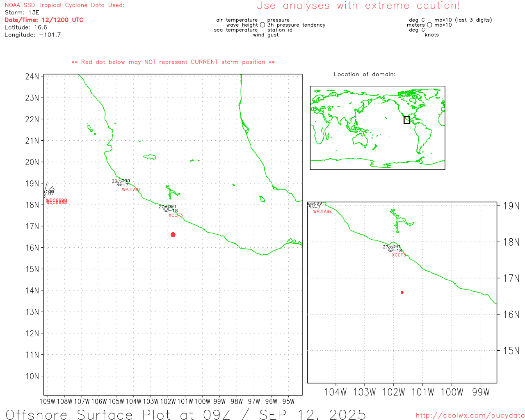Click the 'Date/Time: 12/1200 UTC' text

click(44, 20)
